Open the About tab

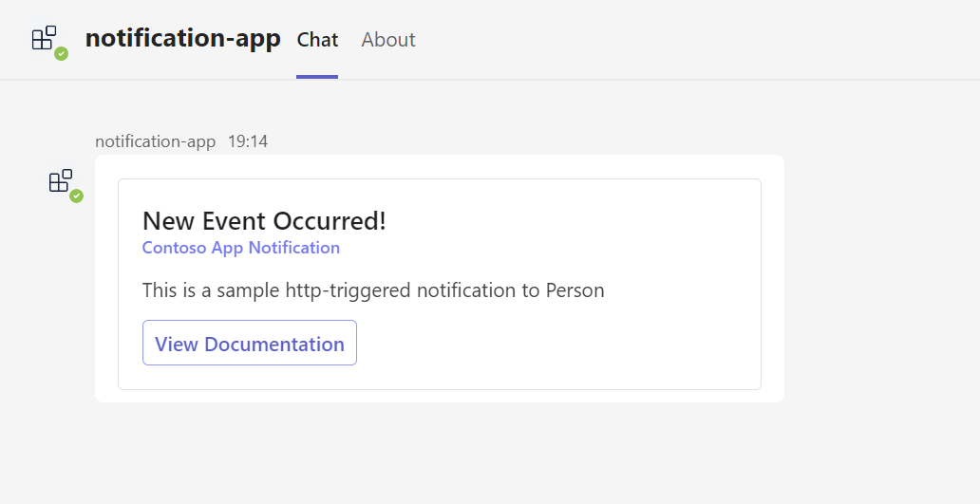click(388, 40)
